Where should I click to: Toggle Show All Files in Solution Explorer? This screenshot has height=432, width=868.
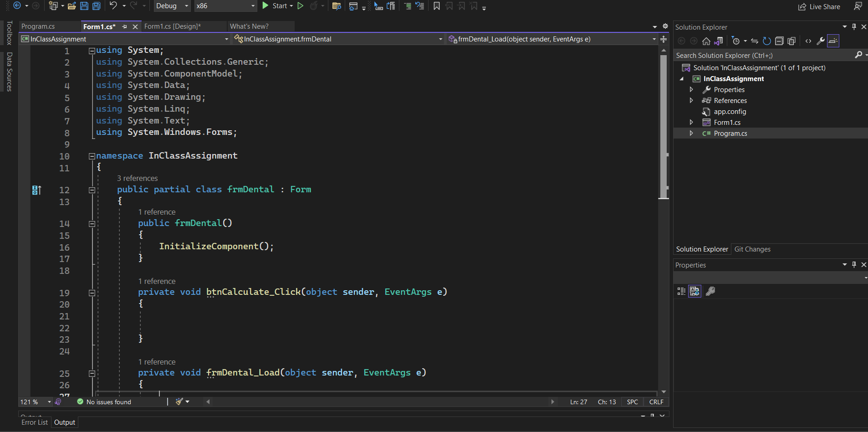click(x=791, y=41)
